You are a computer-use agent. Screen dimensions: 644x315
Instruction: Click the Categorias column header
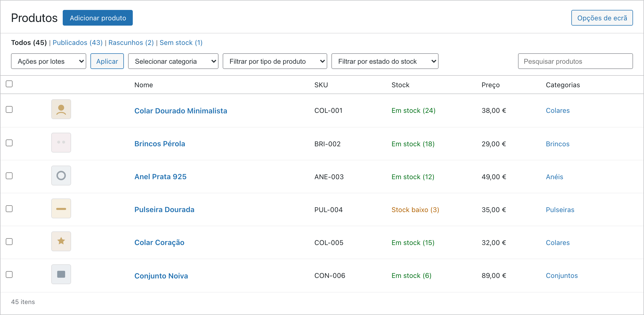(x=563, y=85)
